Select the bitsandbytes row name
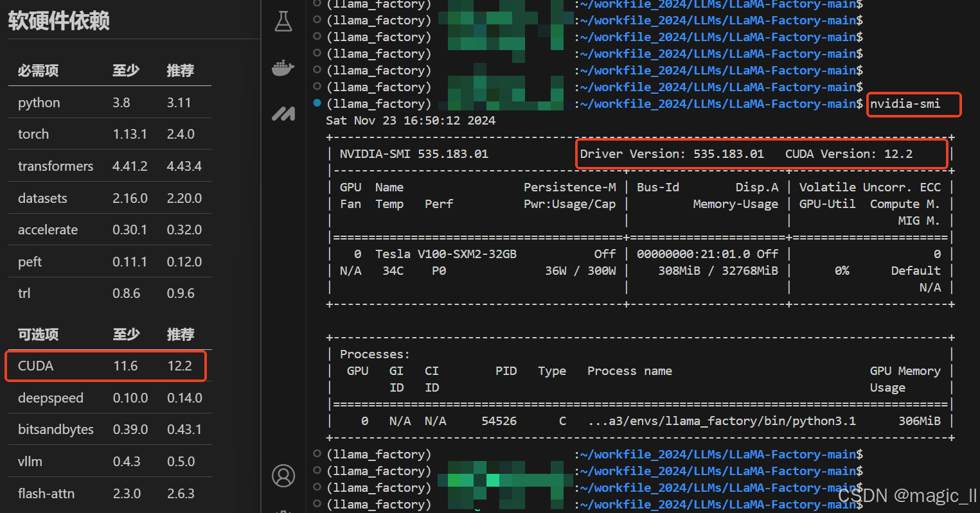The height and width of the screenshot is (513, 980). (x=56, y=430)
